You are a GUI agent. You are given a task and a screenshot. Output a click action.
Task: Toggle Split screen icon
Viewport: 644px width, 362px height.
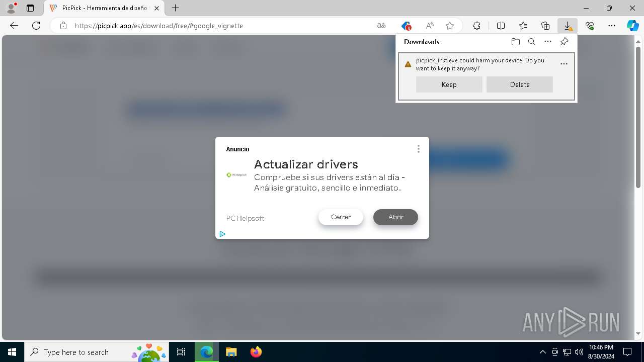tap(501, 26)
